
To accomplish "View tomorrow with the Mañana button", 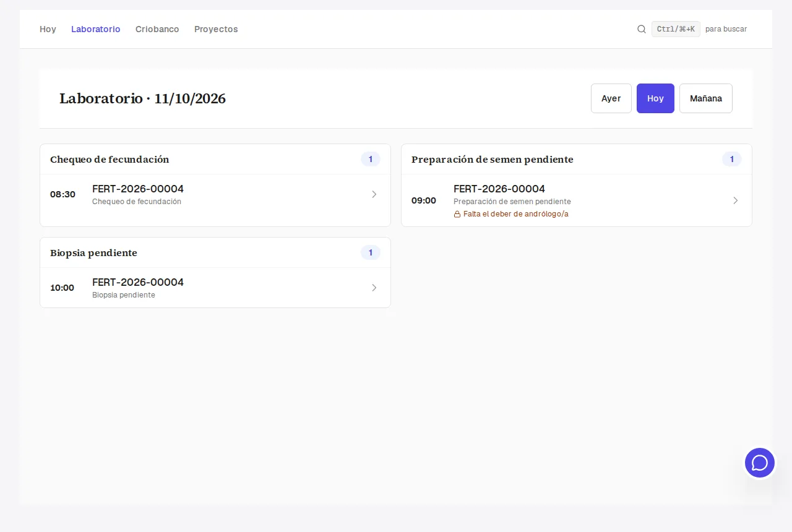I will [x=706, y=98].
